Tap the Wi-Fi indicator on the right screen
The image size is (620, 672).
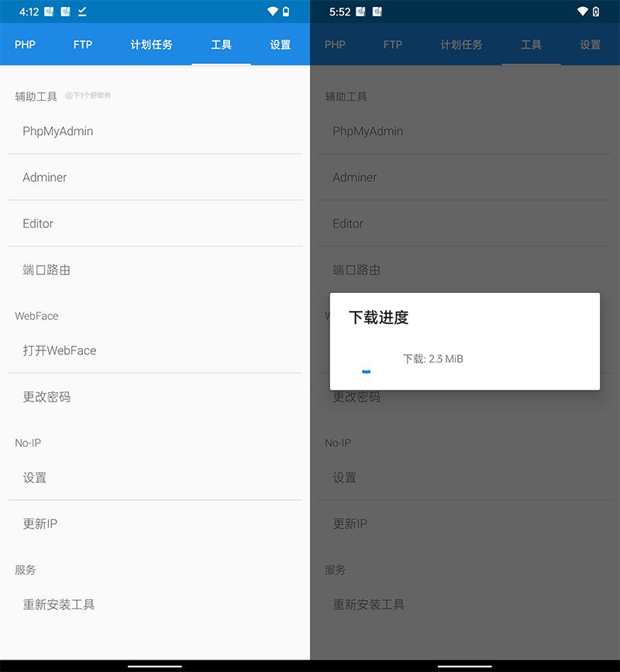(x=583, y=12)
